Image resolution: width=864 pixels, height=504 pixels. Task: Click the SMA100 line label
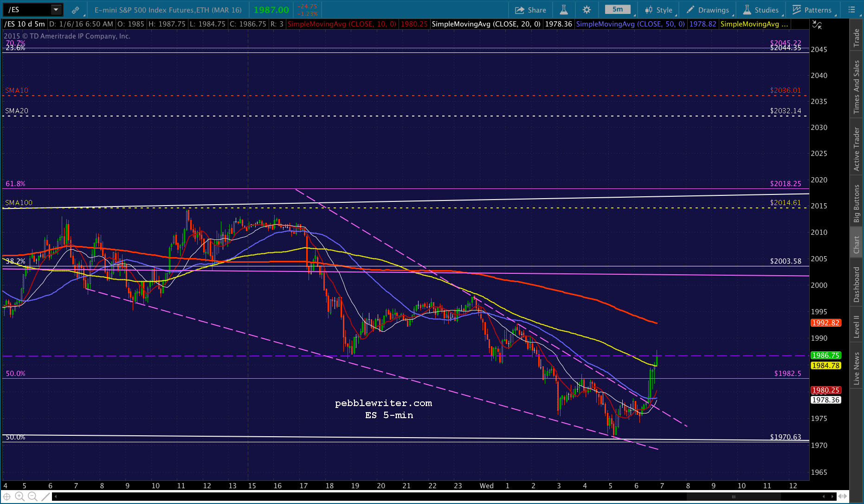coord(19,203)
